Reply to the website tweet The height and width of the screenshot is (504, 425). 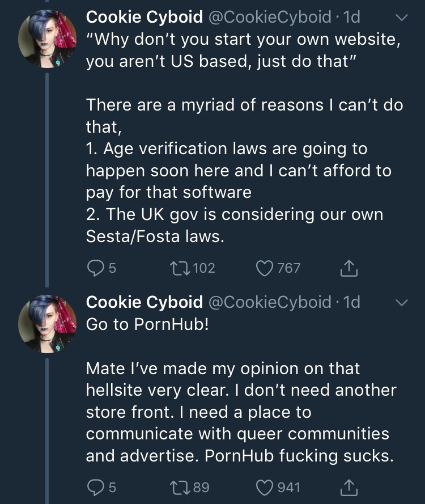pos(95,268)
